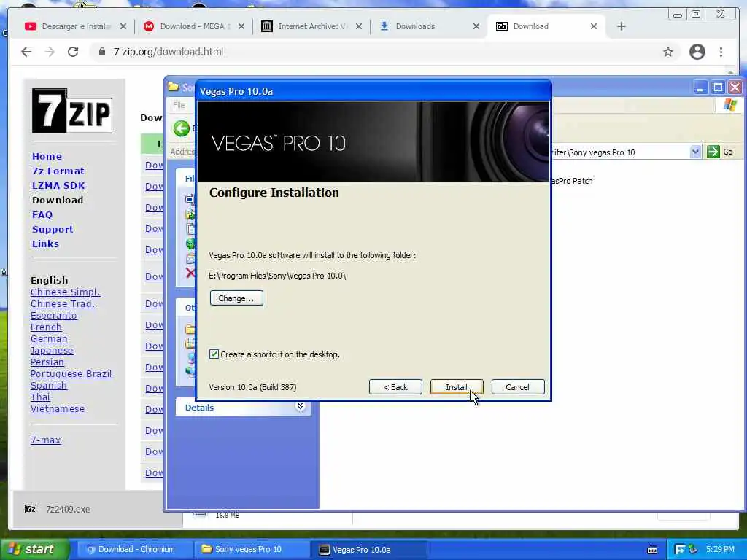Open the Explorer address path dropdown

coord(695,152)
